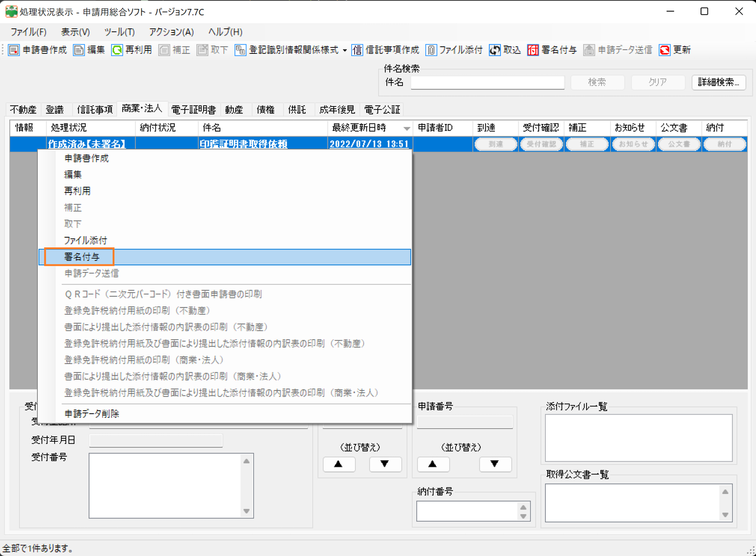The height and width of the screenshot is (556, 756).
Task: Click the 最終更新日時 column sort arrow
Action: (x=406, y=127)
